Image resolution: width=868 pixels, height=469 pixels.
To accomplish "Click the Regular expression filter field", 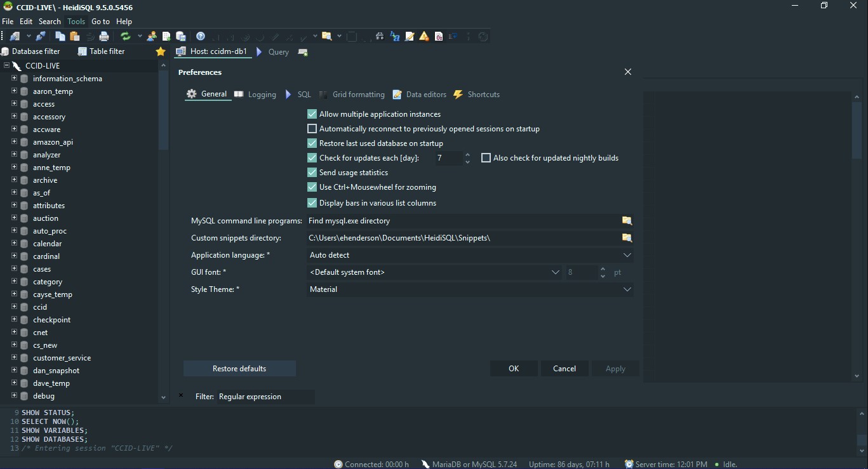I will tap(265, 397).
